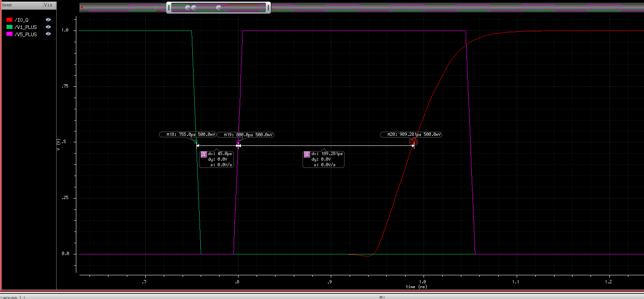The image size is (644, 299).
Task: Click the left handle of the zoom window
Action: pyautogui.click(x=169, y=8)
